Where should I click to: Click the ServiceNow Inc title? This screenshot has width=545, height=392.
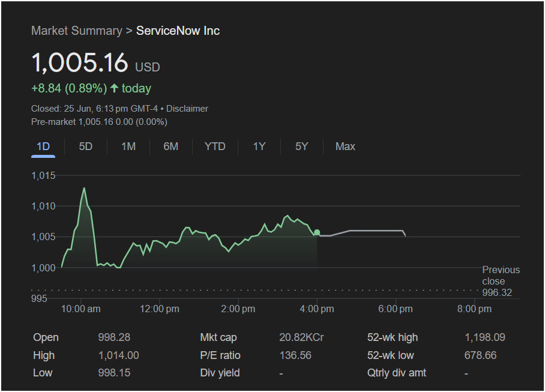coord(178,31)
